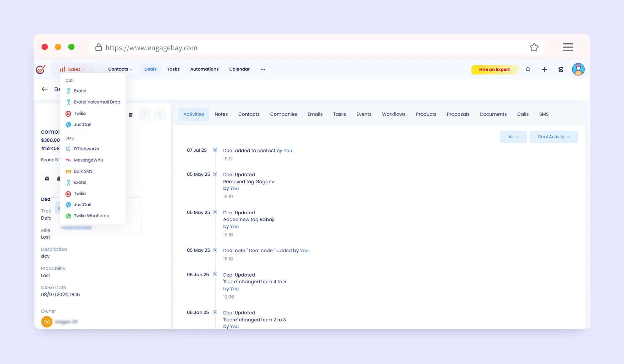Click the Hire an Expert button

point(494,70)
